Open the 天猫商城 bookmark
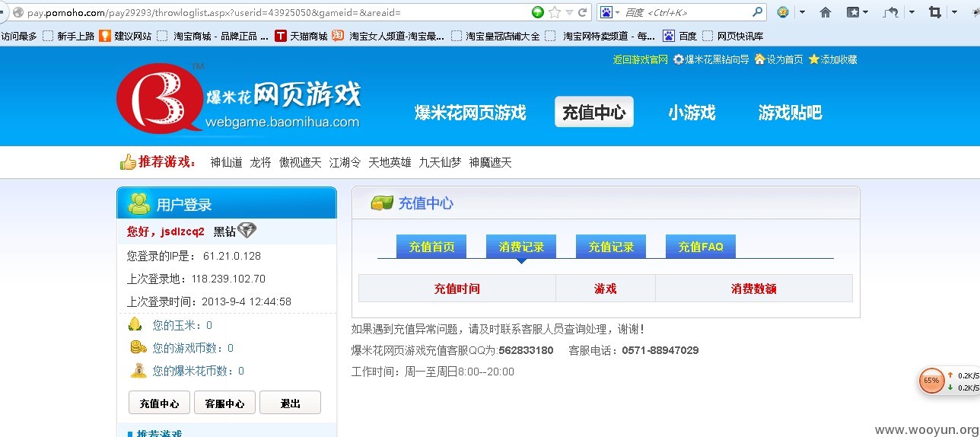The image size is (980, 437). [x=301, y=36]
